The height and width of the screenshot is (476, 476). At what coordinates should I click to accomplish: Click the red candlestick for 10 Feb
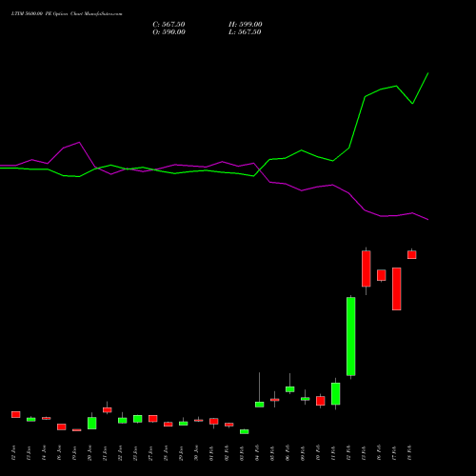321,401
